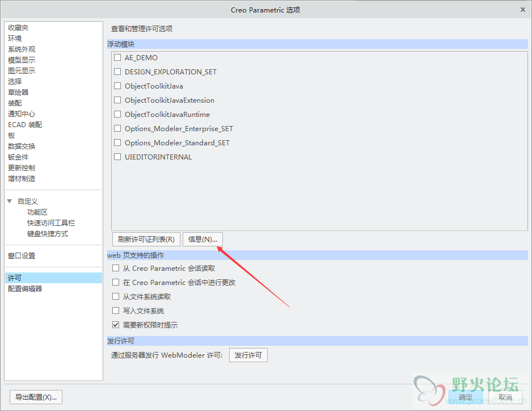532x411 pixels.
Task: Open ECAD 装配 settings
Action: (25, 125)
